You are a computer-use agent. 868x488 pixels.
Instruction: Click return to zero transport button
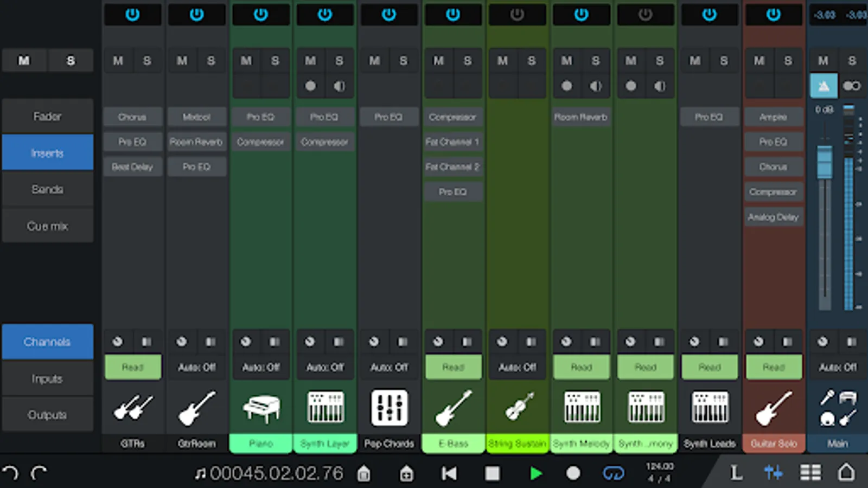pos(449,473)
